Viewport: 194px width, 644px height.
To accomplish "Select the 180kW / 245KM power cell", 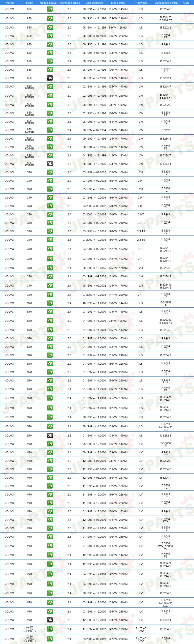I will pyautogui.click(x=118, y=240).
